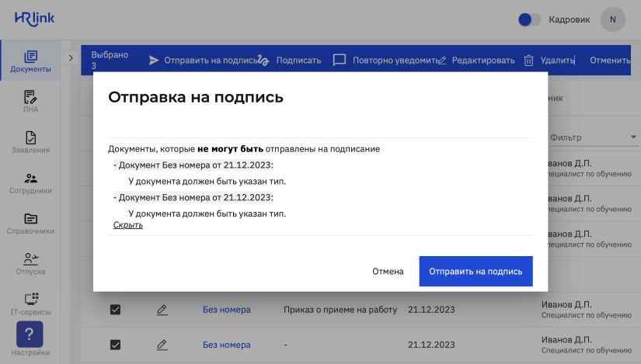Click the pencil icon for Приказ о приеме

click(x=162, y=310)
